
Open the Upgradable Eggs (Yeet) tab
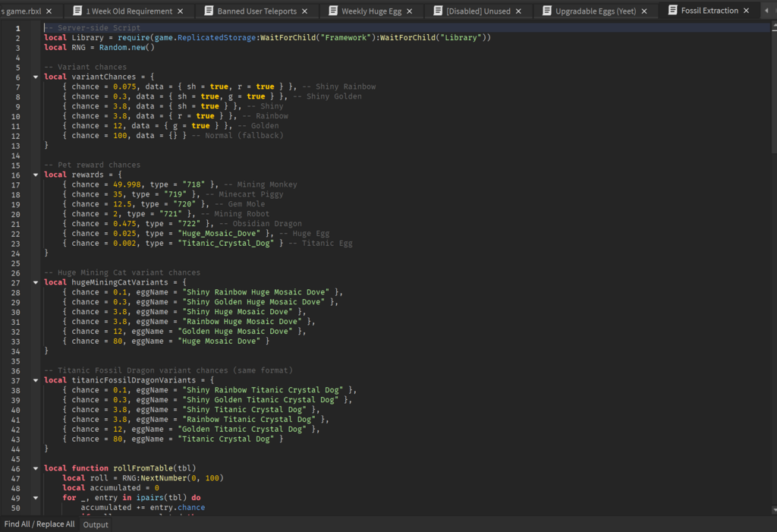(595, 11)
